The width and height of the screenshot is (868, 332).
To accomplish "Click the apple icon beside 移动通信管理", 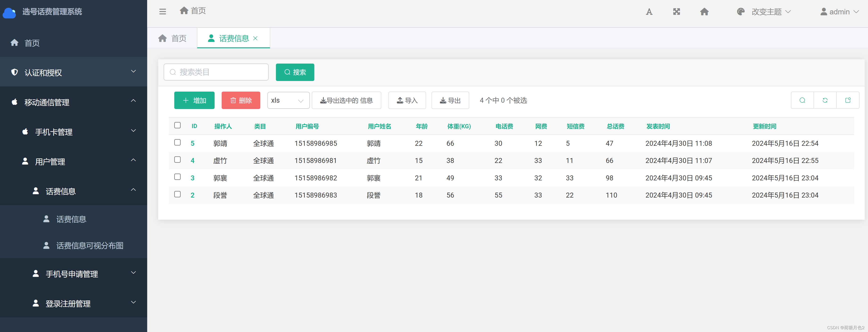I will pos(14,101).
